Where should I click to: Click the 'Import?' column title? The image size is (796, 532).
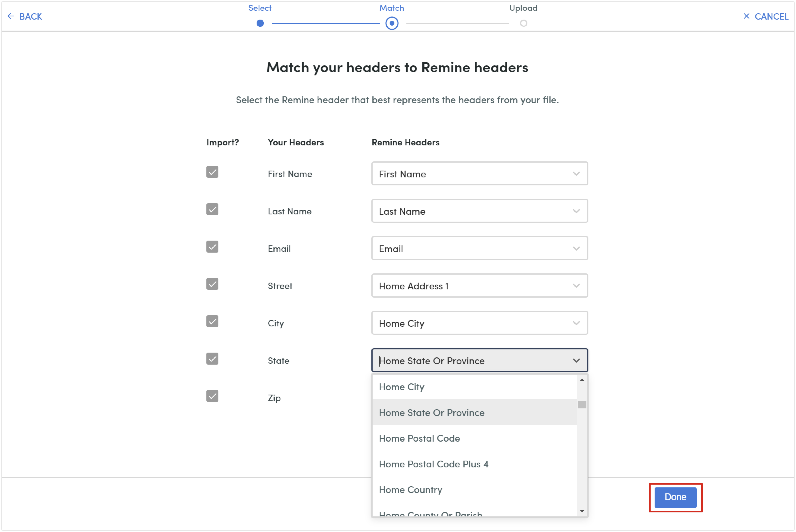pyautogui.click(x=222, y=142)
